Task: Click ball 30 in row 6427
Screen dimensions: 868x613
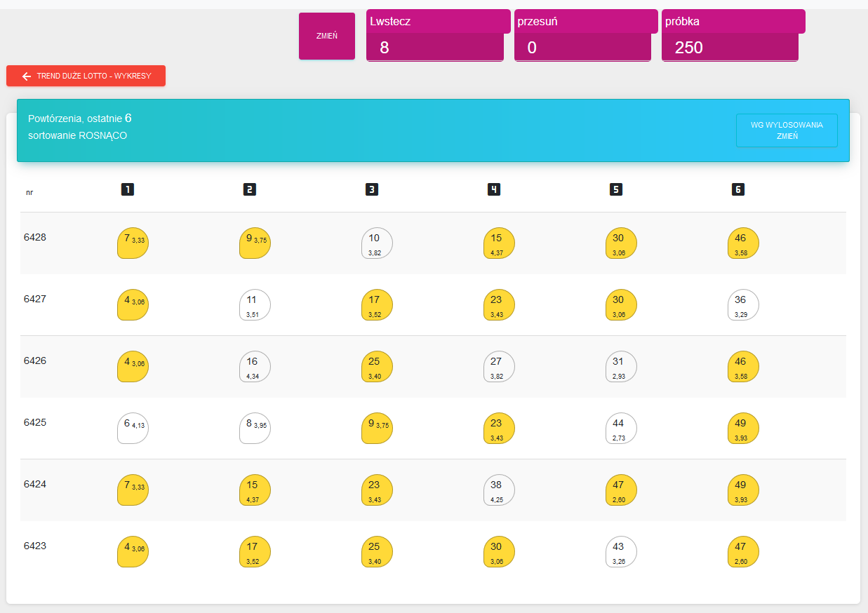Action: point(621,304)
